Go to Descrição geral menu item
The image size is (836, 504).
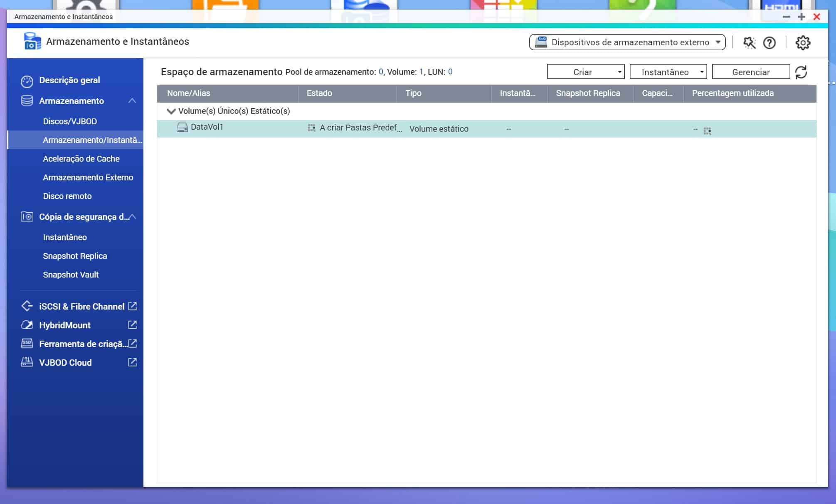point(69,80)
